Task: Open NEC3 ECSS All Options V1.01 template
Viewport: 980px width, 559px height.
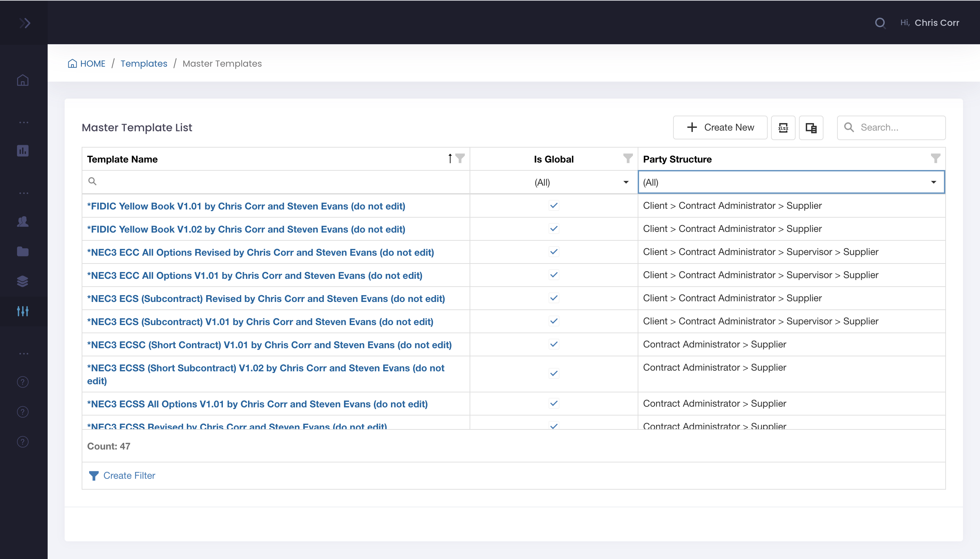Action: [x=257, y=404]
